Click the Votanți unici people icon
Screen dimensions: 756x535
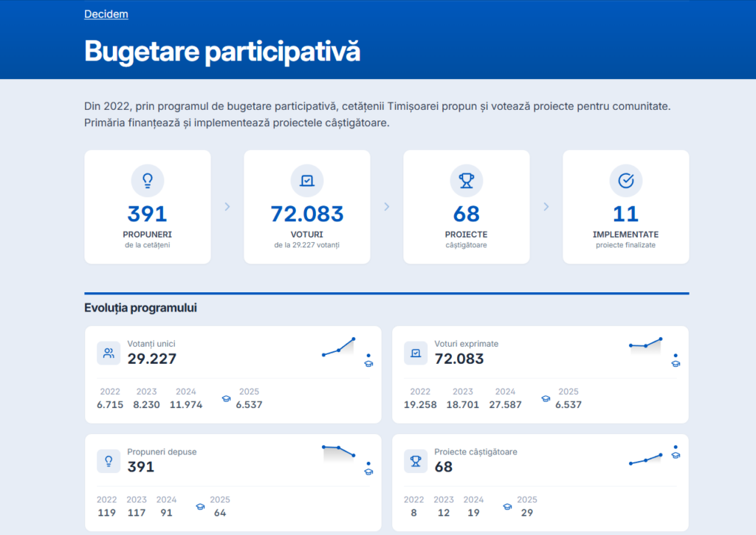[109, 353]
